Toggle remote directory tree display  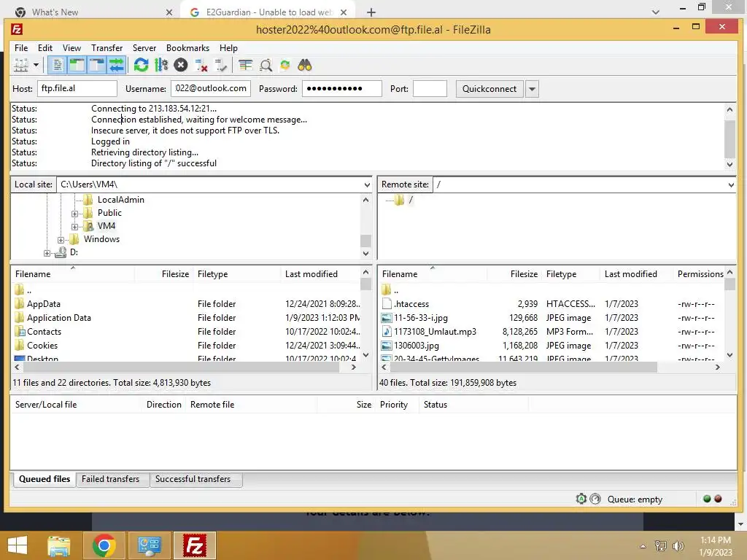click(x=97, y=65)
